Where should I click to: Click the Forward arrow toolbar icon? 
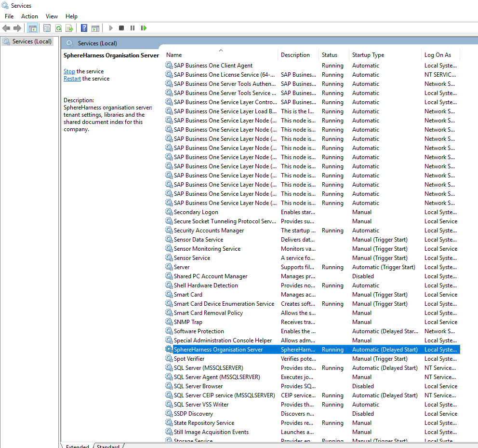(x=17, y=28)
